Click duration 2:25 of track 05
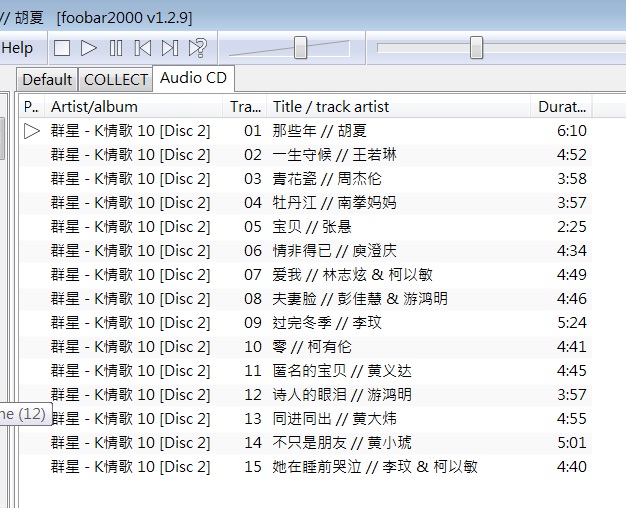Screen dimensions: 626x508 (572, 226)
